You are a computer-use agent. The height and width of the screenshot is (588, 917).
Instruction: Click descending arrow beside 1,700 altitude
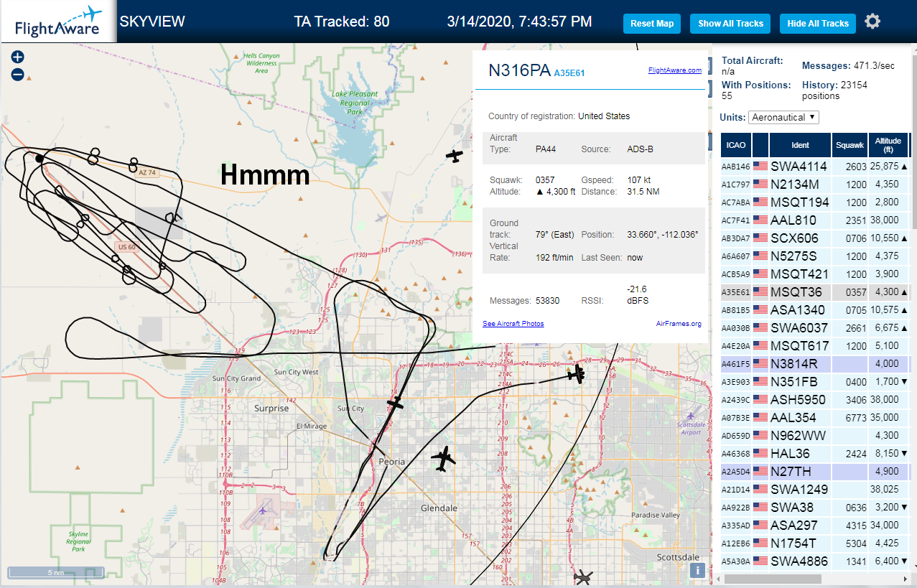(x=904, y=382)
